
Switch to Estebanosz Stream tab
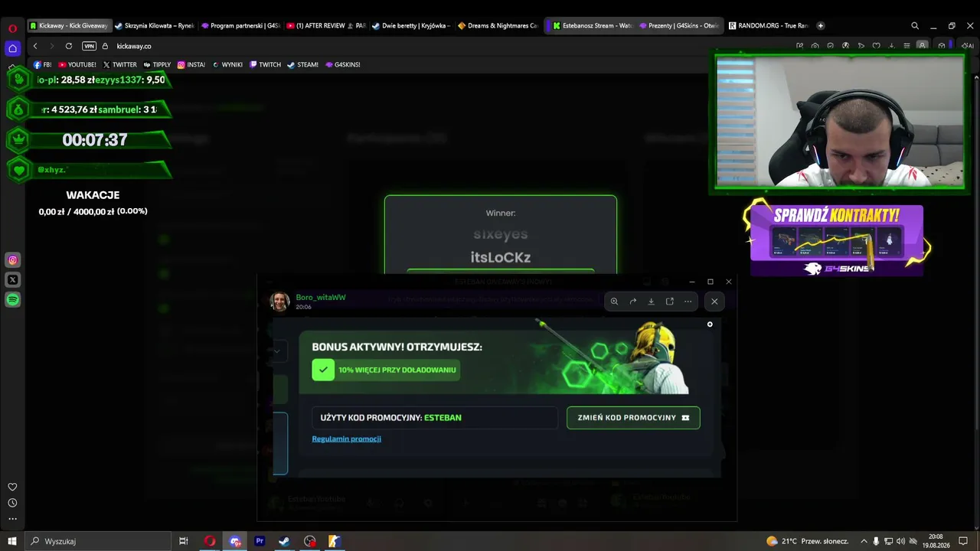tap(593, 25)
